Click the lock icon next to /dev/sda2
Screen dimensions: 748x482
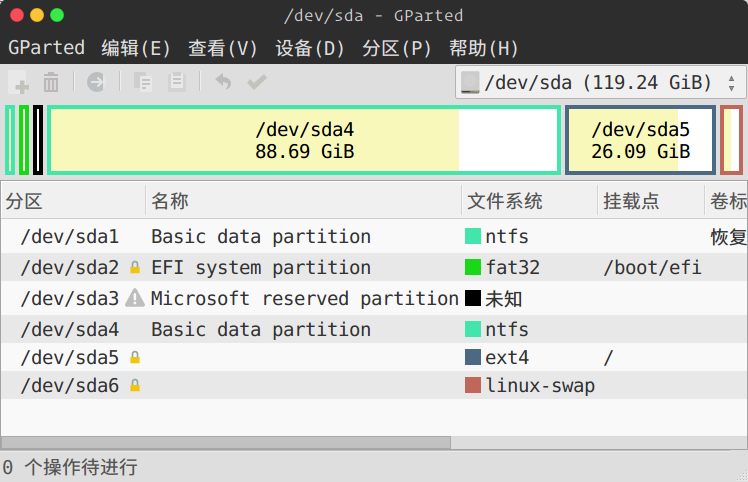135,268
